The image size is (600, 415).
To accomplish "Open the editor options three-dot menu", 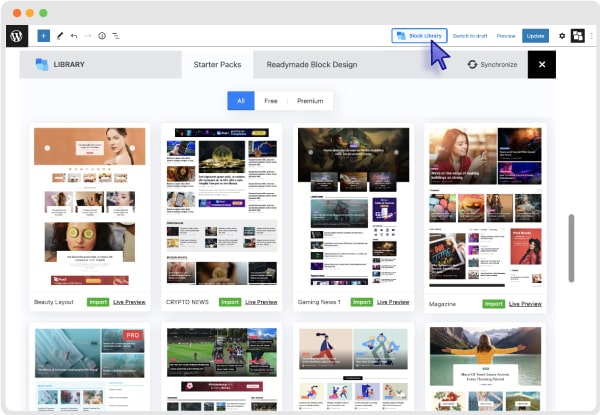I will click(591, 35).
